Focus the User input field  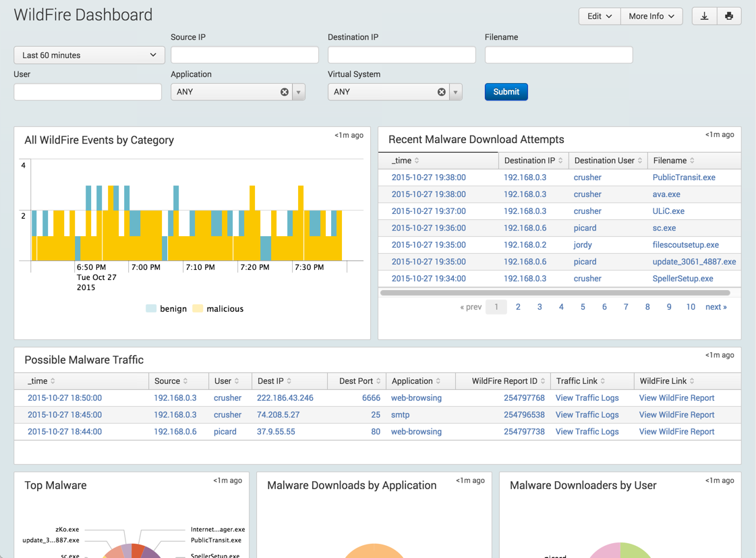tap(88, 92)
